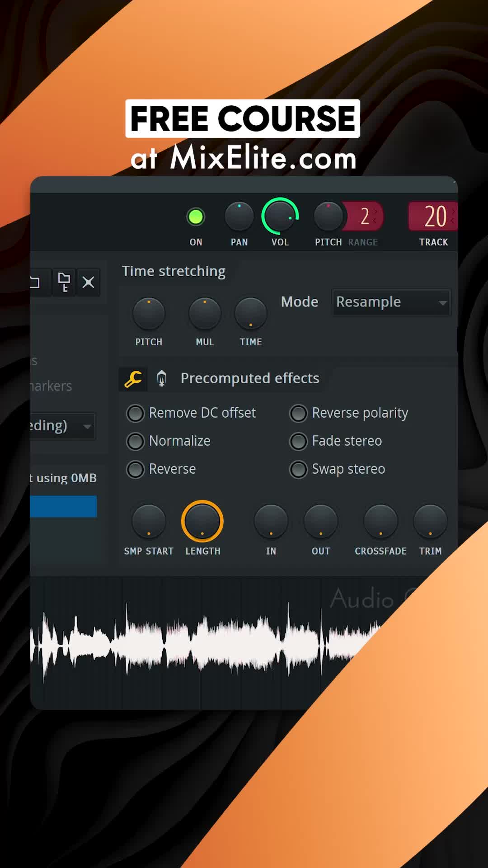The image size is (488, 868).
Task: Click the PAN knob
Action: tap(239, 217)
